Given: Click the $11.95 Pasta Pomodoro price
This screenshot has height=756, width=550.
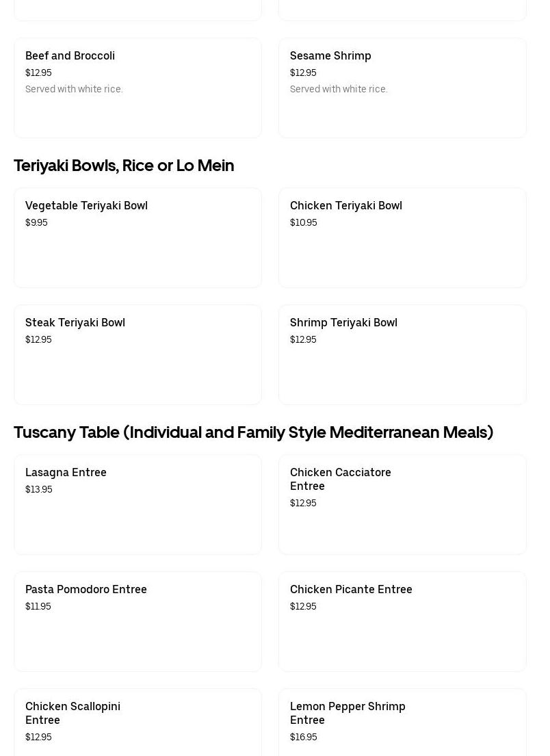Looking at the screenshot, I should 38,606.
